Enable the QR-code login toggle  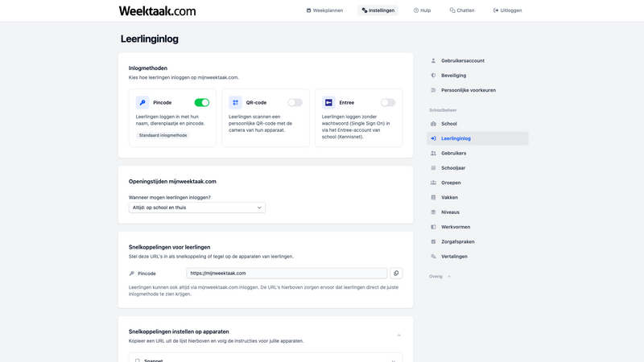click(295, 103)
